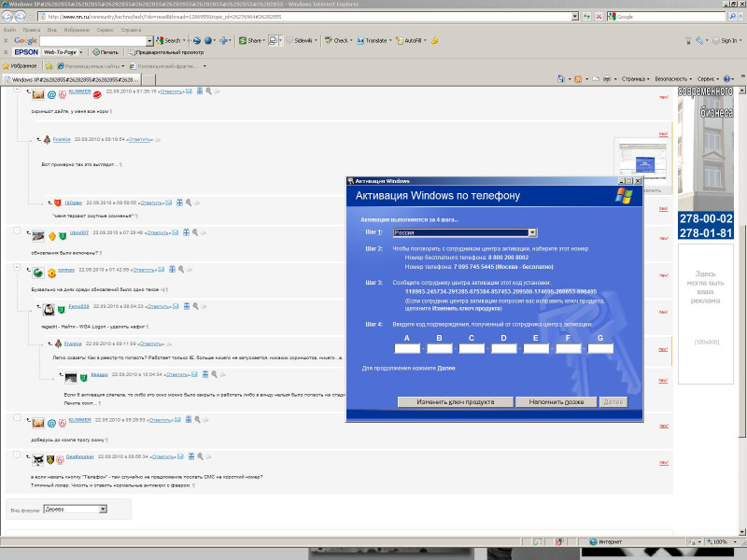Click confirmation code field G in the activation dialog
Viewport: 747px width, 560px height.
point(600,348)
